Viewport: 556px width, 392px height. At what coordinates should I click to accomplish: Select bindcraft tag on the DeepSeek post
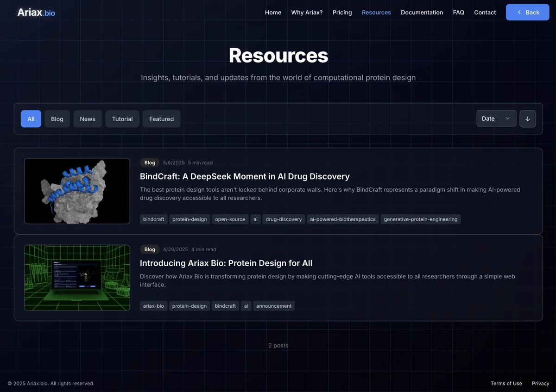pyautogui.click(x=154, y=219)
